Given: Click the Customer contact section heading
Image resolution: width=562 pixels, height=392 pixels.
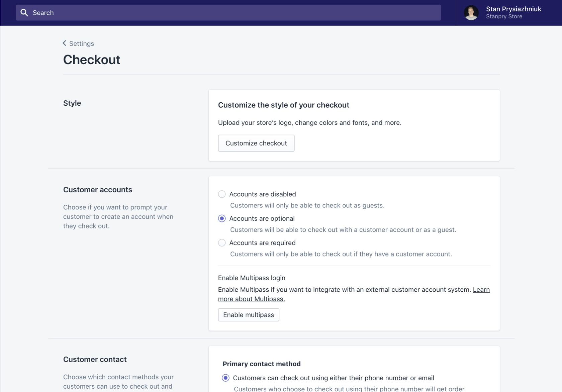Looking at the screenshot, I should pyautogui.click(x=95, y=359).
